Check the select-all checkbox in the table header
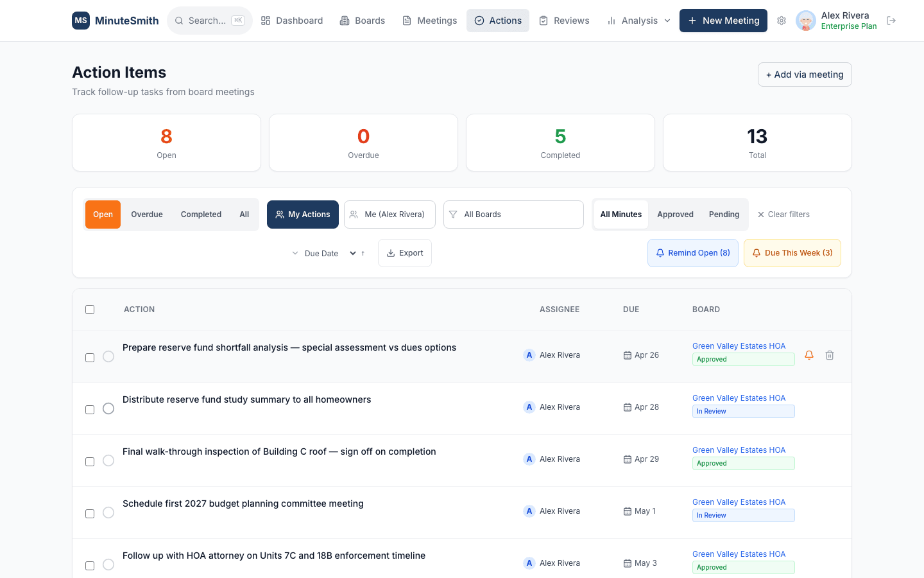The height and width of the screenshot is (578, 924). [x=89, y=309]
